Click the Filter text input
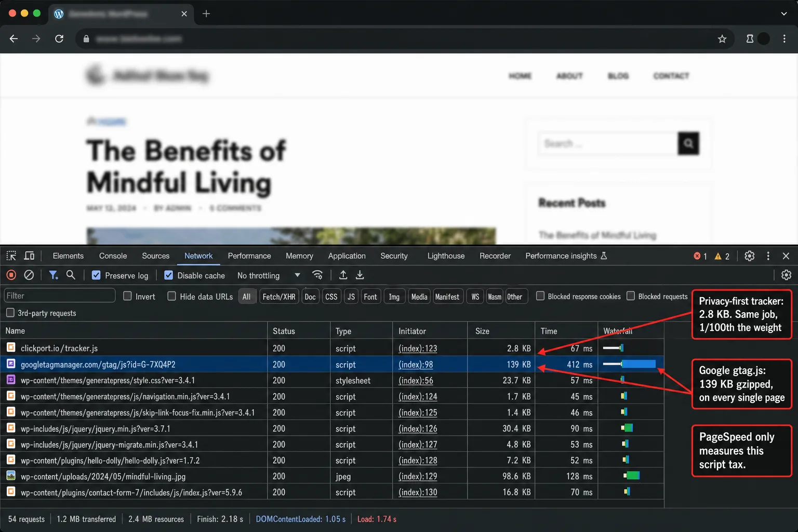 click(x=60, y=296)
